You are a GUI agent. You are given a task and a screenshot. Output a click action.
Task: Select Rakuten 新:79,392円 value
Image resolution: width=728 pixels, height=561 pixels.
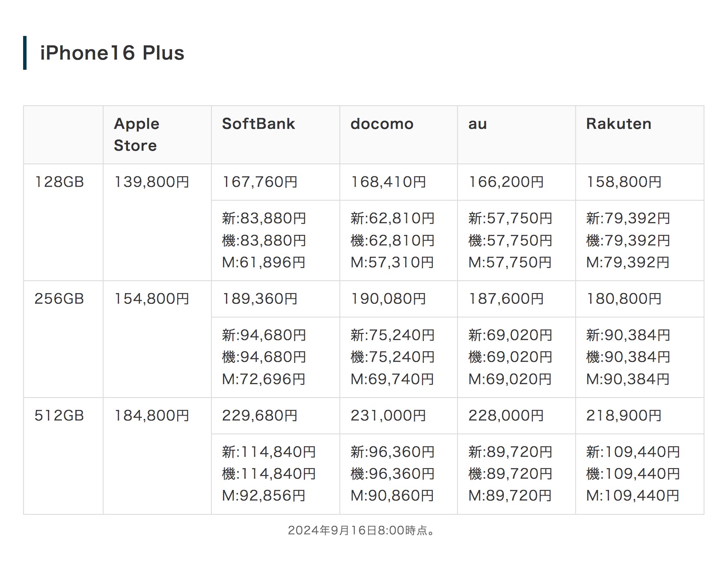coord(628,218)
